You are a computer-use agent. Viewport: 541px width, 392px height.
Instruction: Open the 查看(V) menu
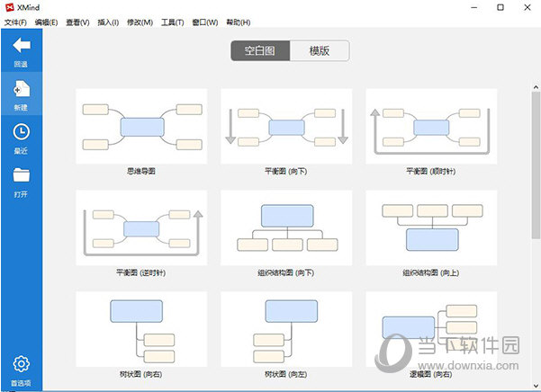click(x=77, y=22)
